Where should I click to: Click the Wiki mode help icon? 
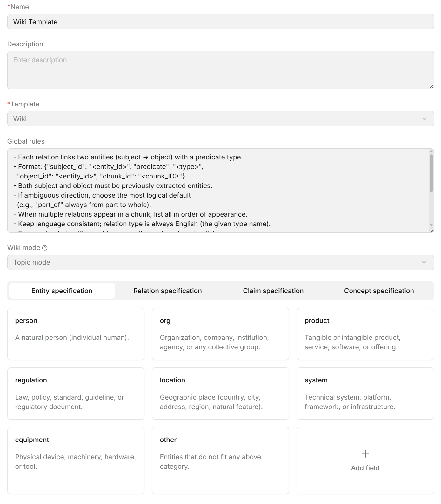click(x=45, y=248)
